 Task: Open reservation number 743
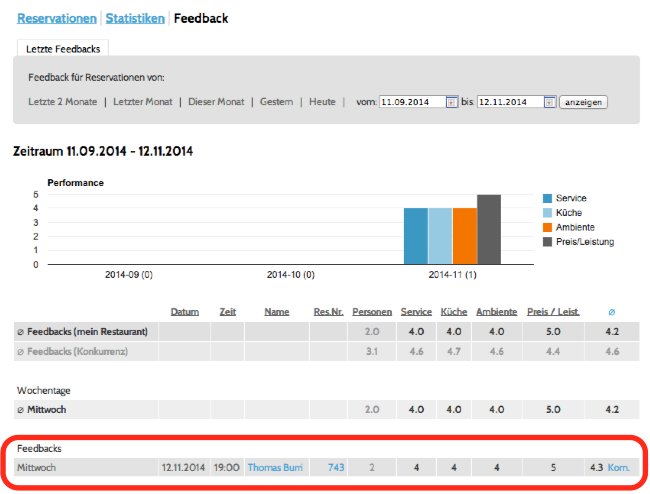point(336,467)
